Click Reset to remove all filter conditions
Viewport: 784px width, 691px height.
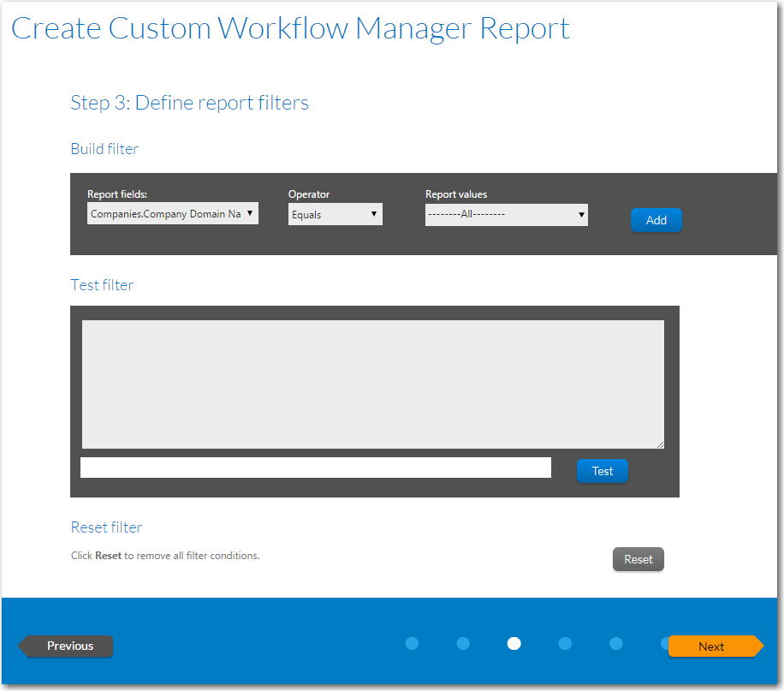click(638, 559)
